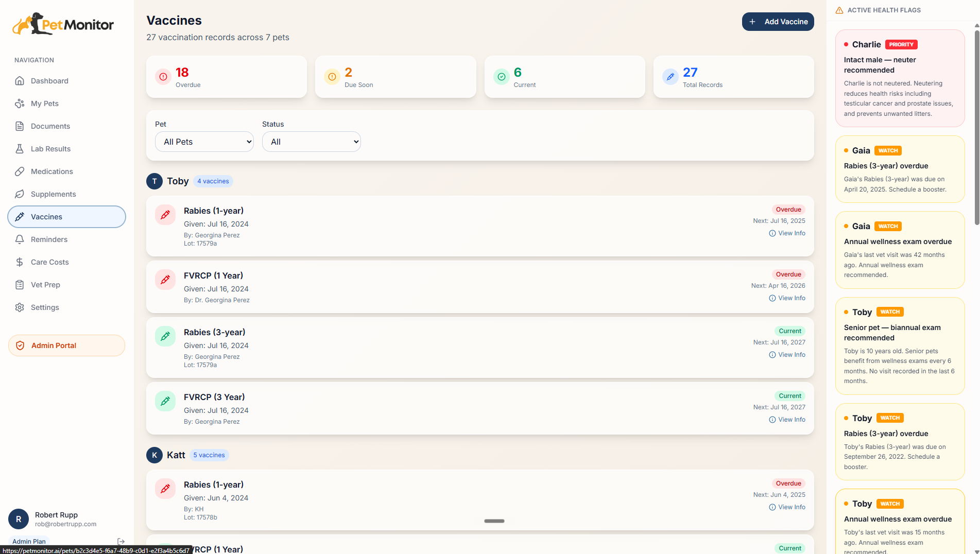980x554 pixels.
Task: Click Katt's K avatar badge
Action: (154, 455)
